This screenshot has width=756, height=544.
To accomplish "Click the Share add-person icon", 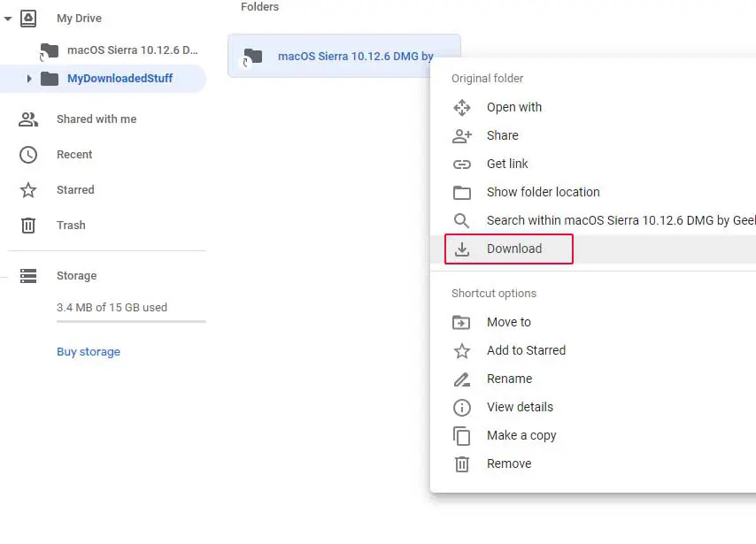I will 462,136.
